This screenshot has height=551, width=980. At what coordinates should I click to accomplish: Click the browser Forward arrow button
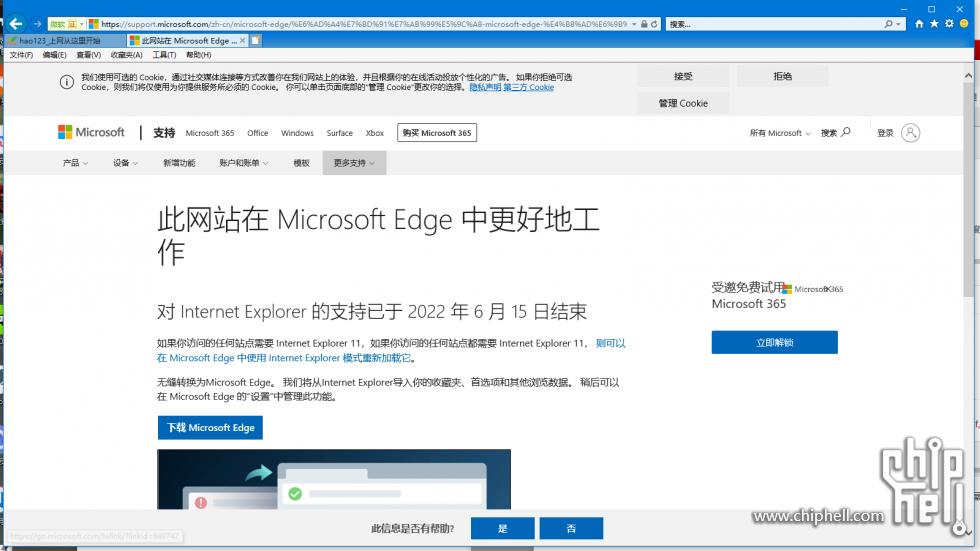(x=38, y=24)
